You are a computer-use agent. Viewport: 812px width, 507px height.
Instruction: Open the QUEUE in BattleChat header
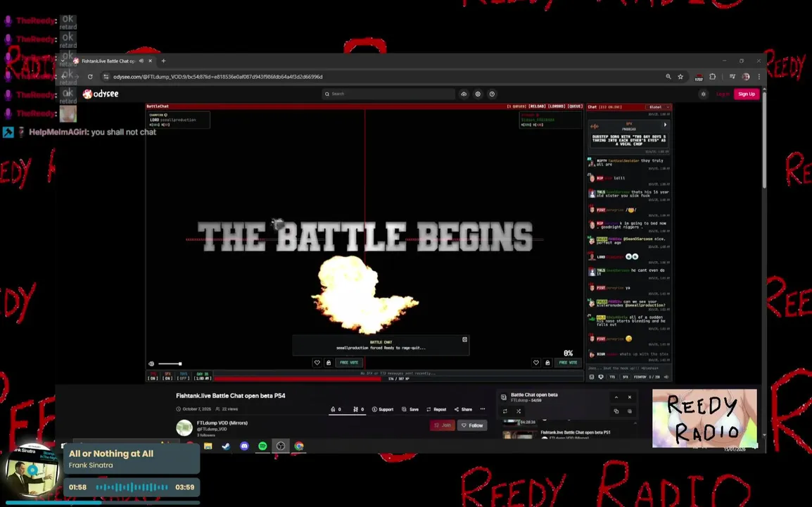pos(576,106)
